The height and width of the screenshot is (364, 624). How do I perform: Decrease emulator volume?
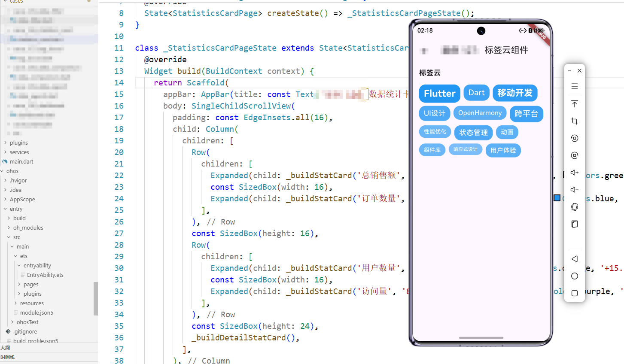pos(575,190)
